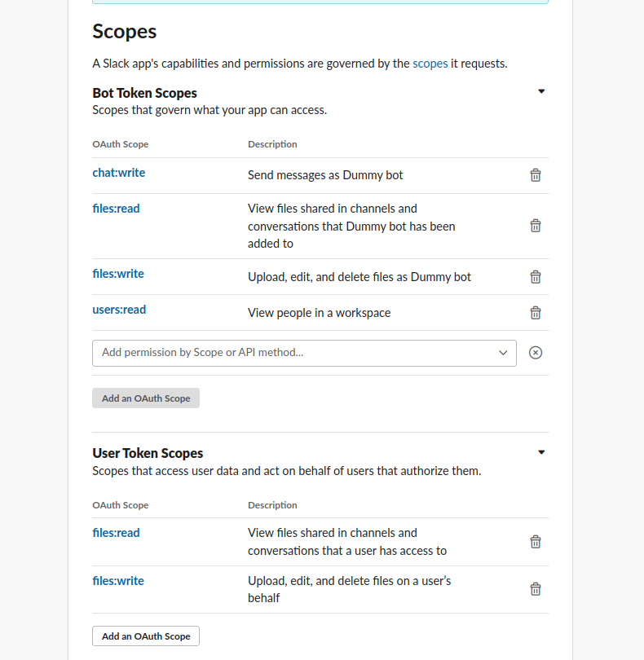Remove the bot files:read scope via trash icon
The width and height of the screenshot is (644, 660).
[536, 226]
